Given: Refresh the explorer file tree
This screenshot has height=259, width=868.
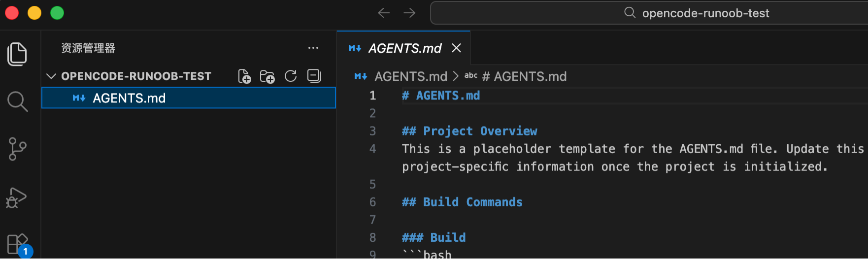Looking at the screenshot, I should 291,76.
